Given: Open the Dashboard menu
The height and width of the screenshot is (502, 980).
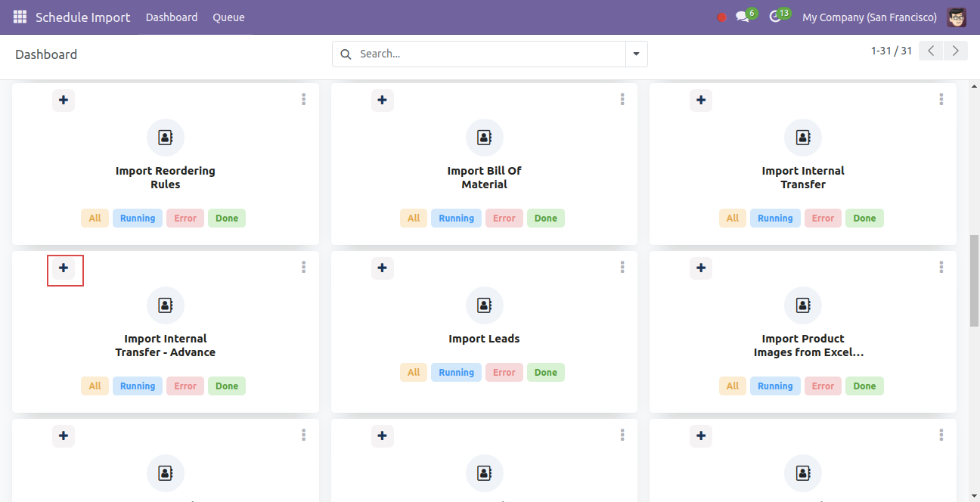Looking at the screenshot, I should [x=172, y=17].
